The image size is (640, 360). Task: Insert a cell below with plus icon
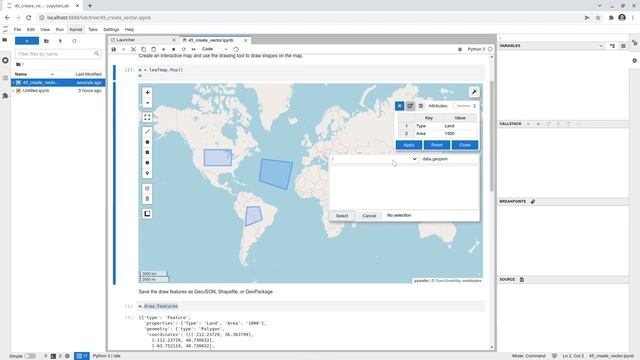click(124, 49)
